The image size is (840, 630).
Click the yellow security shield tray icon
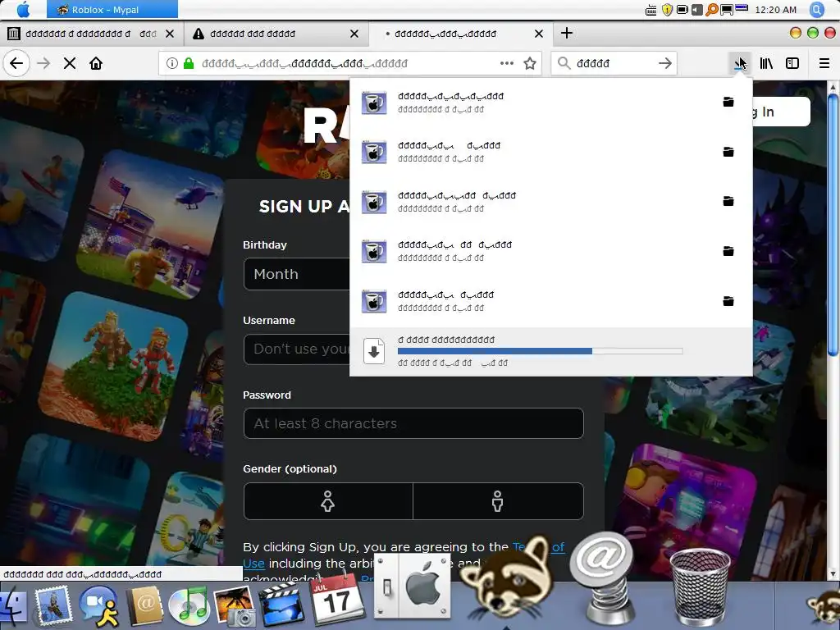coord(667,10)
